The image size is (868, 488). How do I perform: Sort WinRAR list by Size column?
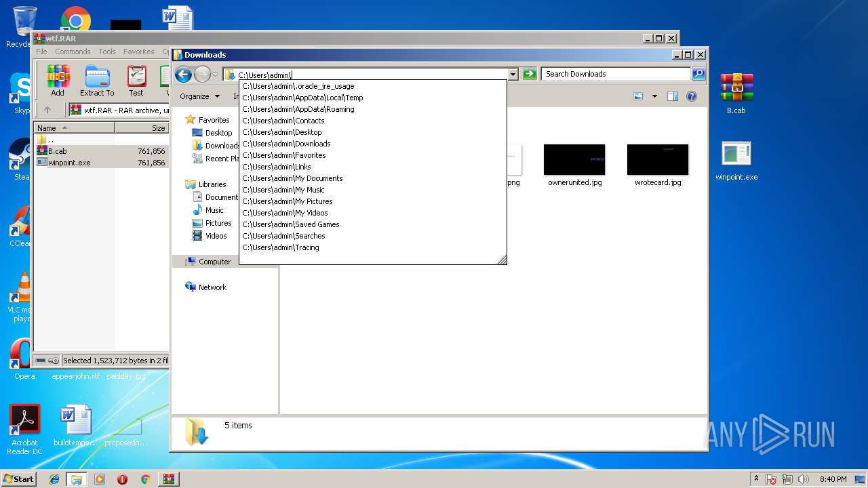point(142,127)
